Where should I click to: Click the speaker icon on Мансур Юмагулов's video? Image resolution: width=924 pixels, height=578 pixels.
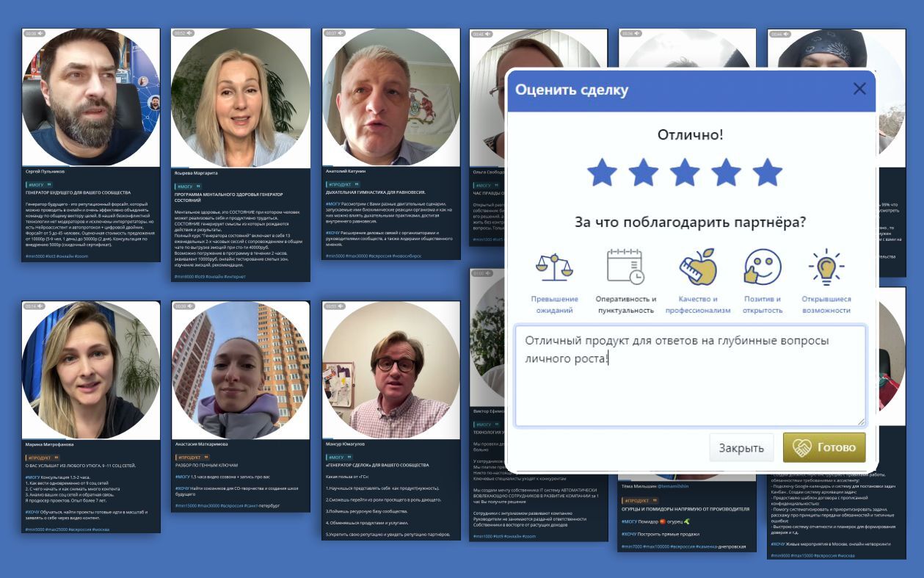[341, 306]
